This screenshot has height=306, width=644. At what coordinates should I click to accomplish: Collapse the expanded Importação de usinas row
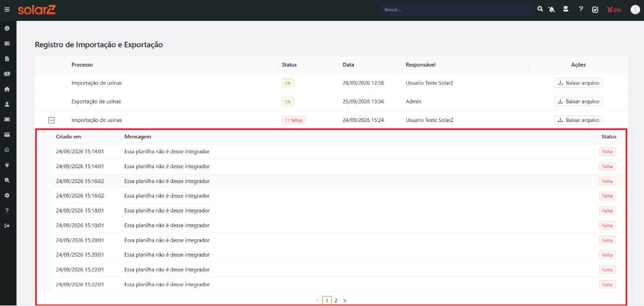click(x=51, y=120)
